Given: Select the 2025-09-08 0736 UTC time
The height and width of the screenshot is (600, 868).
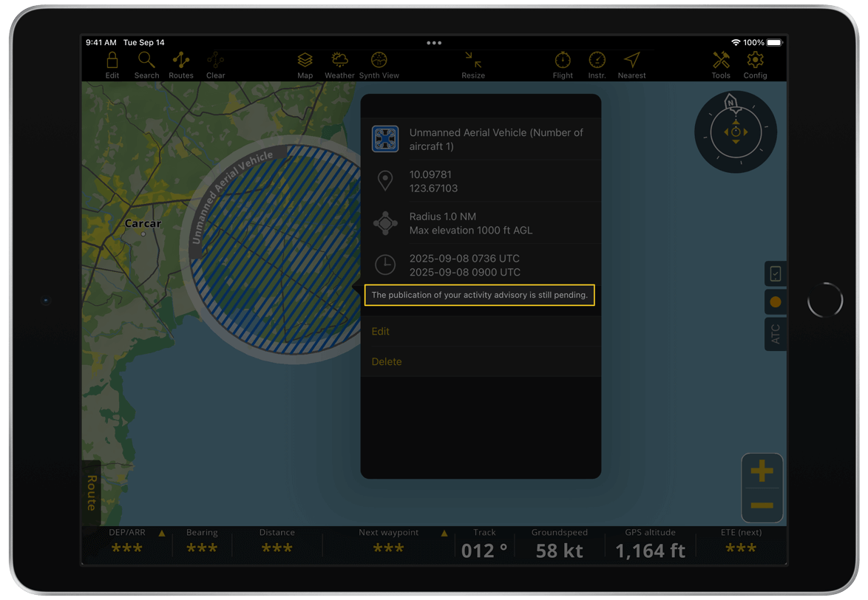Looking at the screenshot, I should coord(464,258).
